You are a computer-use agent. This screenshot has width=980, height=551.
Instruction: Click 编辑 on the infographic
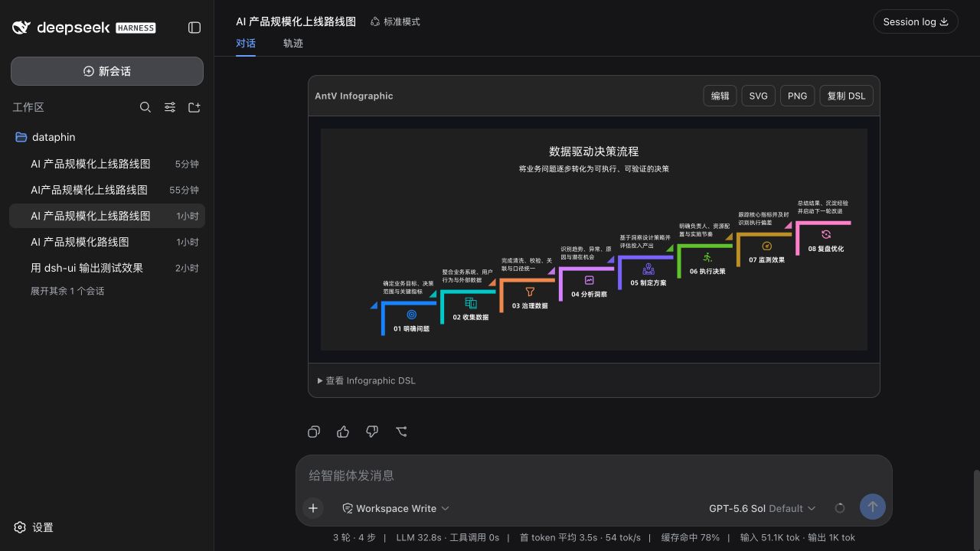pyautogui.click(x=720, y=96)
